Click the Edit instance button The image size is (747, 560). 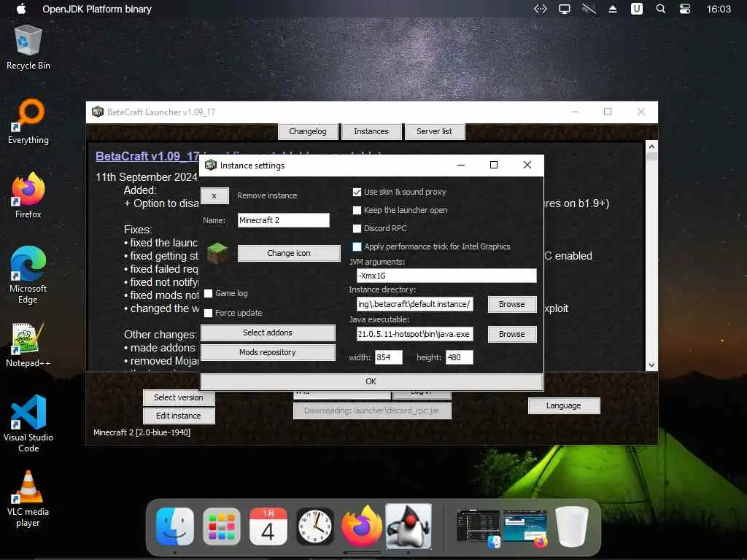point(179,416)
